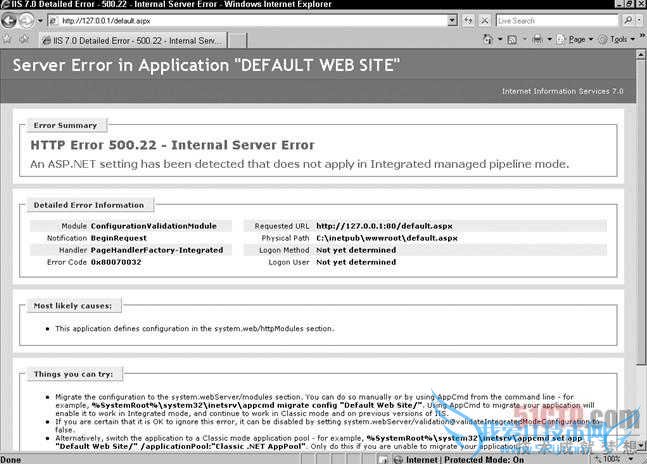The width and height of the screenshot is (647, 464).
Task: Select the IIS 7.0 Detailed Error tab
Action: coord(130,40)
